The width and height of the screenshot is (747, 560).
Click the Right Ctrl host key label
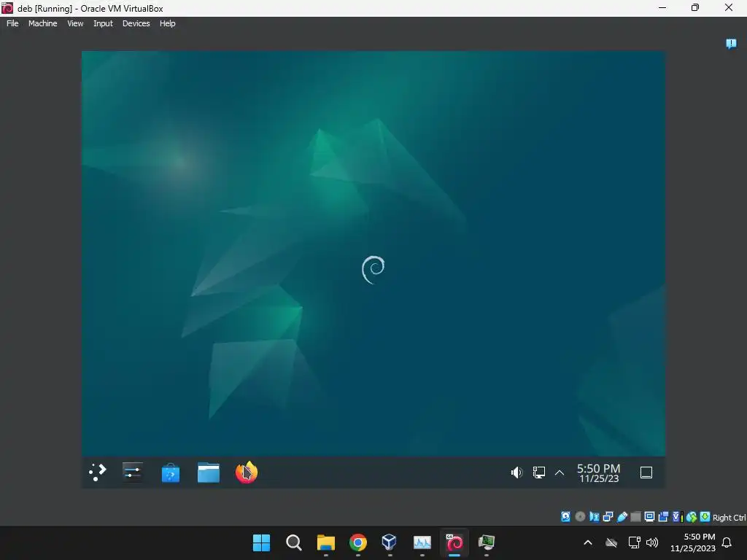pyautogui.click(x=729, y=517)
